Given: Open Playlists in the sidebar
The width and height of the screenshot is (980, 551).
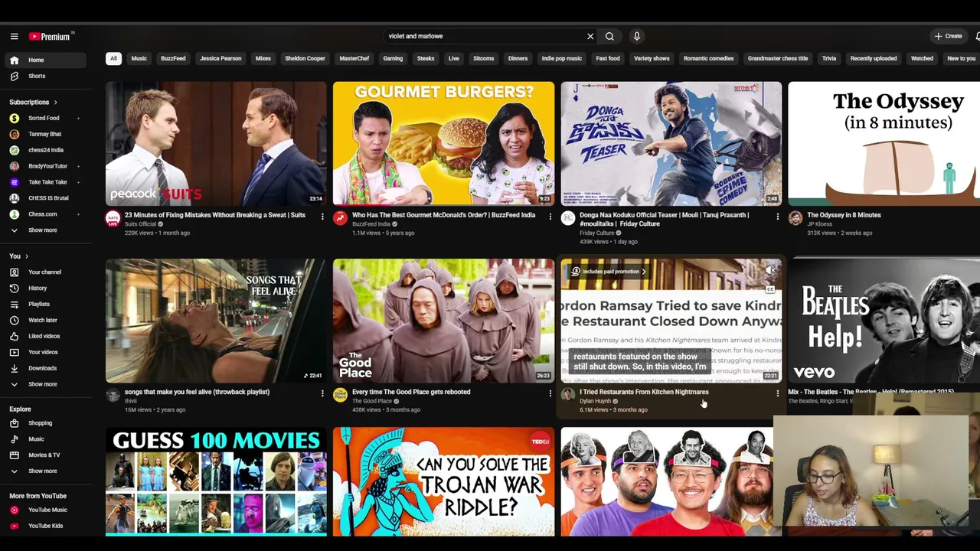Looking at the screenshot, I should pos(46,304).
